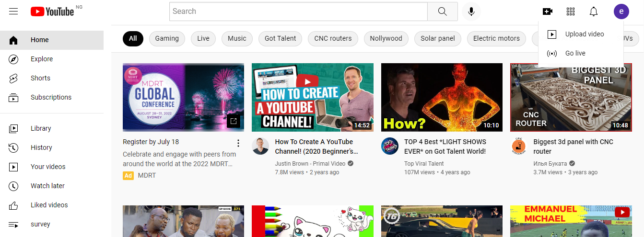Open the YouTube apps grid icon

point(571,11)
